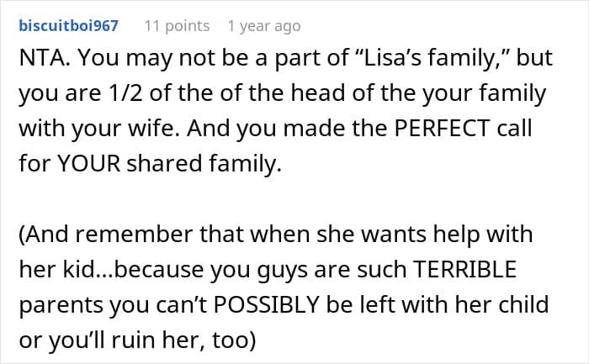The width and height of the screenshot is (589, 364).
Task: Open the biscuitboi967 user profile
Action: click(69, 26)
